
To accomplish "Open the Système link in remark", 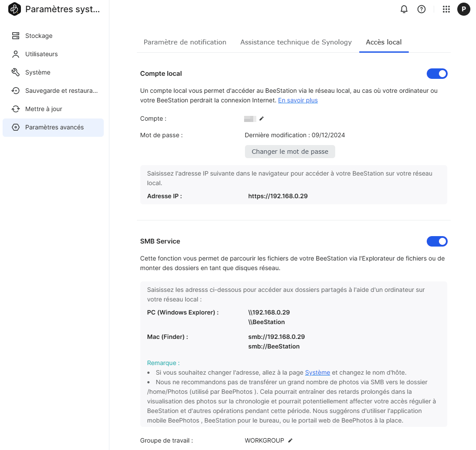I will click(x=317, y=372).
